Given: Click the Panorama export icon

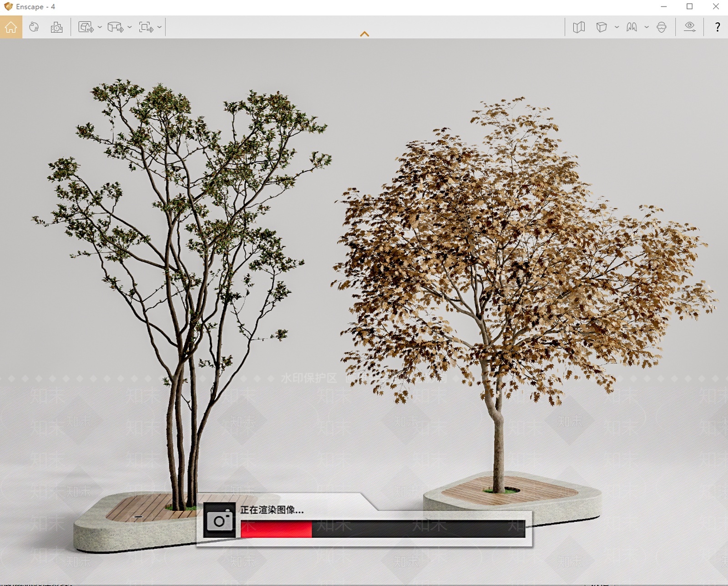Looking at the screenshot, I should [116, 27].
